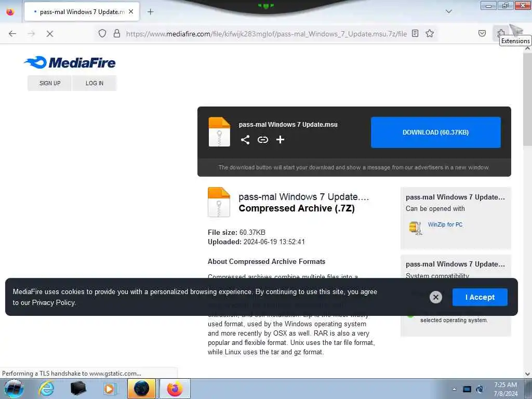Click the plus icon to save file
The height and width of the screenshot is (399, 532).
pos(280,139)
